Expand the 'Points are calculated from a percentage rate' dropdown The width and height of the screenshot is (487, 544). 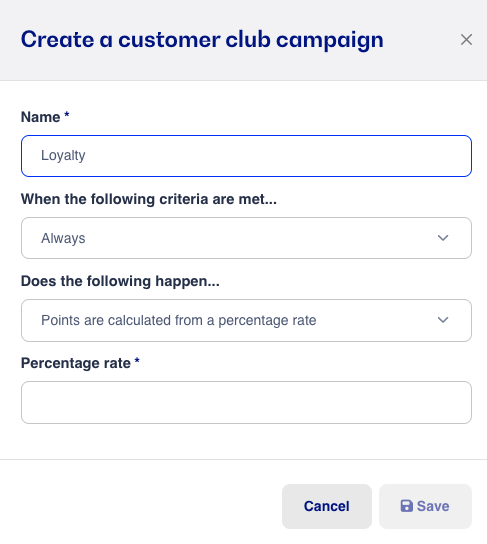point(246,320)
